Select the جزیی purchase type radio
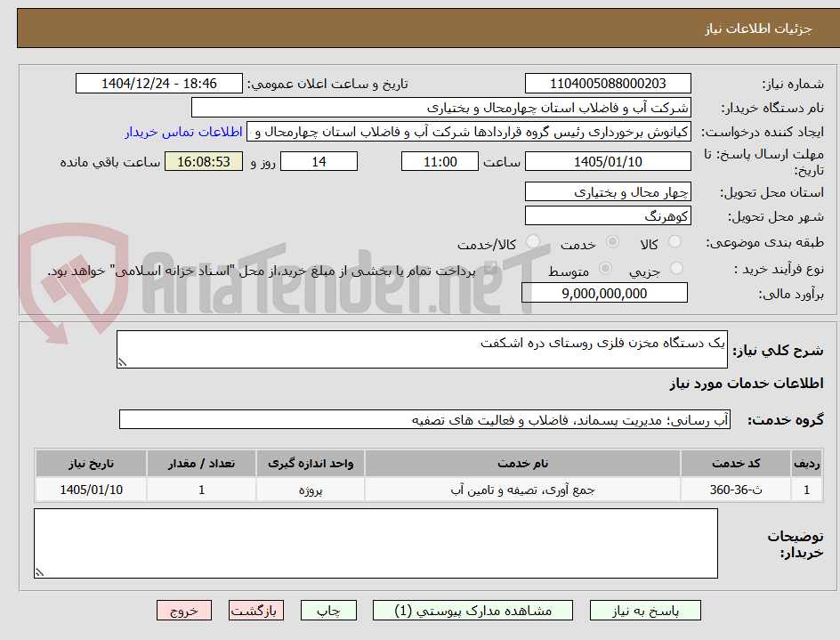Image resolution: width=840 pixels, height=640 pixels. coord(676,268)
